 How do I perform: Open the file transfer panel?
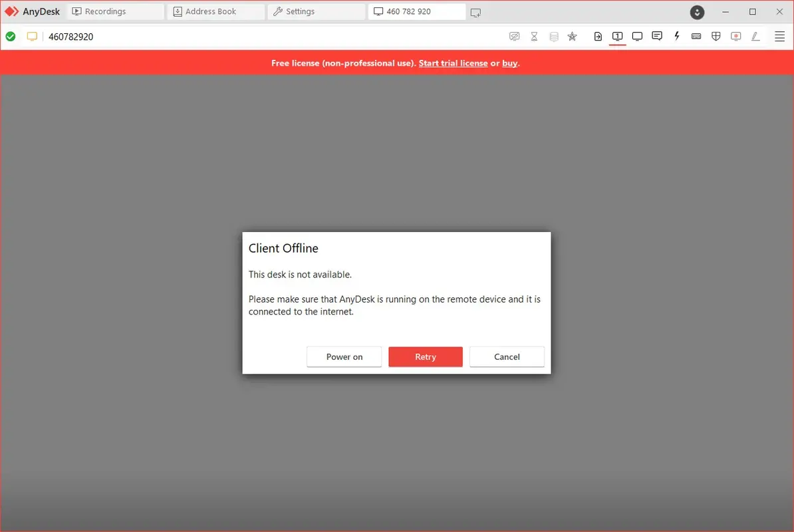point(597,37)
